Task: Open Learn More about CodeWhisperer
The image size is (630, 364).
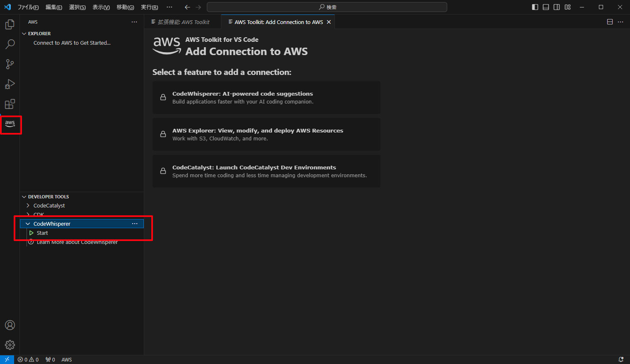Action: 77,242
